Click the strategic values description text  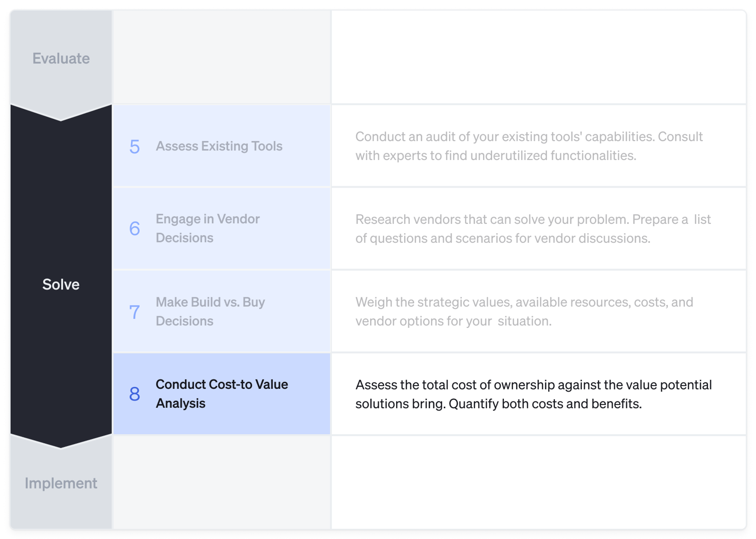(x=524, y=311)
